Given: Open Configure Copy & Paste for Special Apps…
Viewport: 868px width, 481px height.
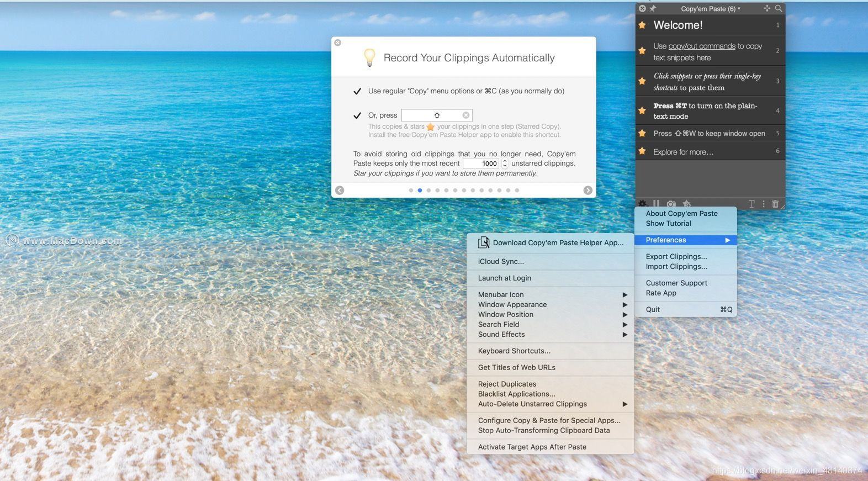Looking at the screenshot, I should 550,420.
